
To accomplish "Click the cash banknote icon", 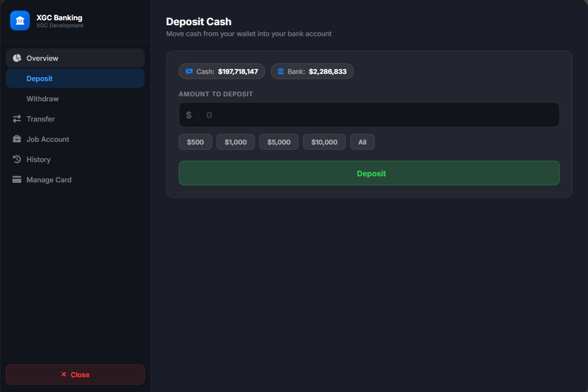I will [189, 71].
